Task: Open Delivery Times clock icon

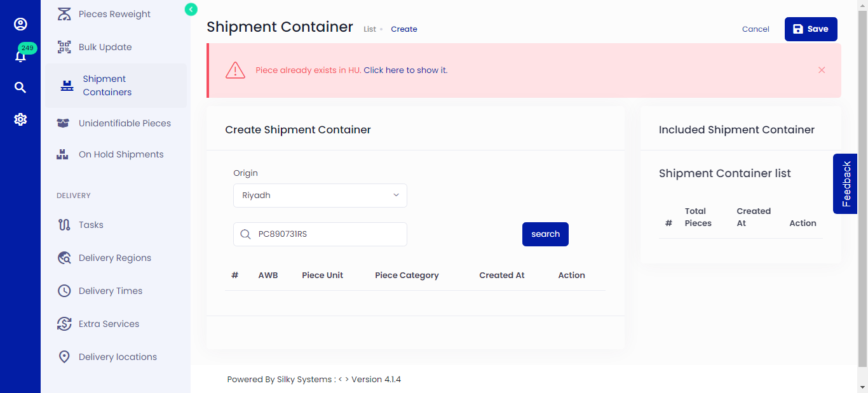Action: pyautogui.click(x=64, y=290)
